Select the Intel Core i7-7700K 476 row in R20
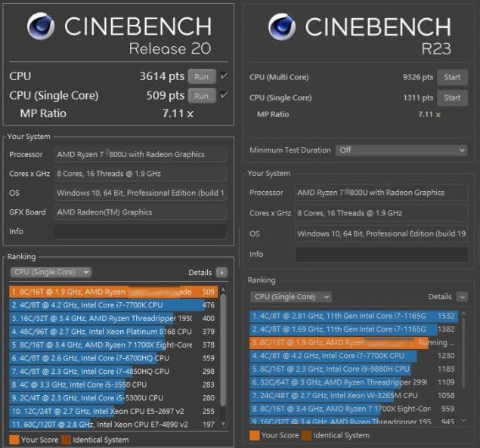Viewport: 480px width, 448px height. tap(113, 305)
